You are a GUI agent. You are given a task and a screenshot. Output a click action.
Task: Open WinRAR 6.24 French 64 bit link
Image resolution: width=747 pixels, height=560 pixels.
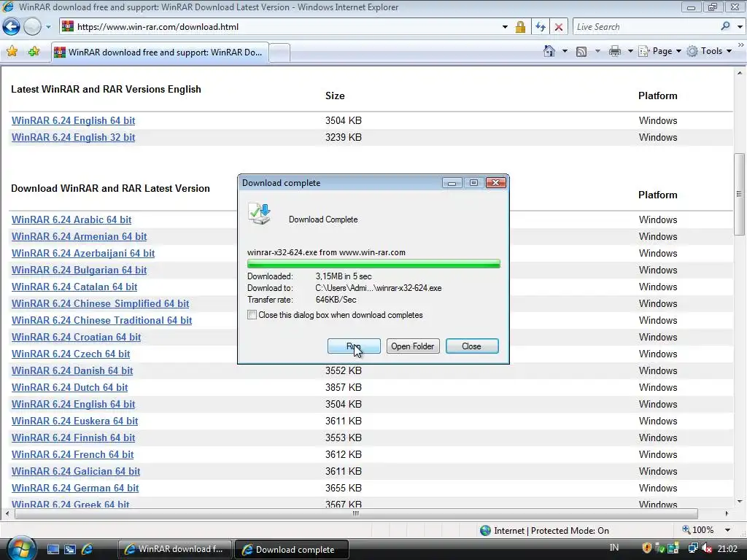tap(72, 454)
